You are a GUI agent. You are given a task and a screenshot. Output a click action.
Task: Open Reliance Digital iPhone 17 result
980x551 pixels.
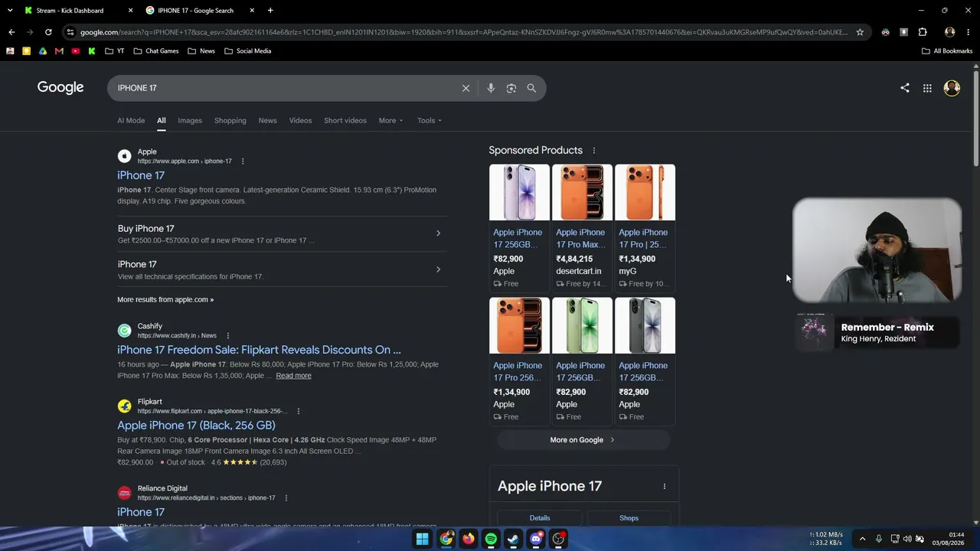(141, 512)
